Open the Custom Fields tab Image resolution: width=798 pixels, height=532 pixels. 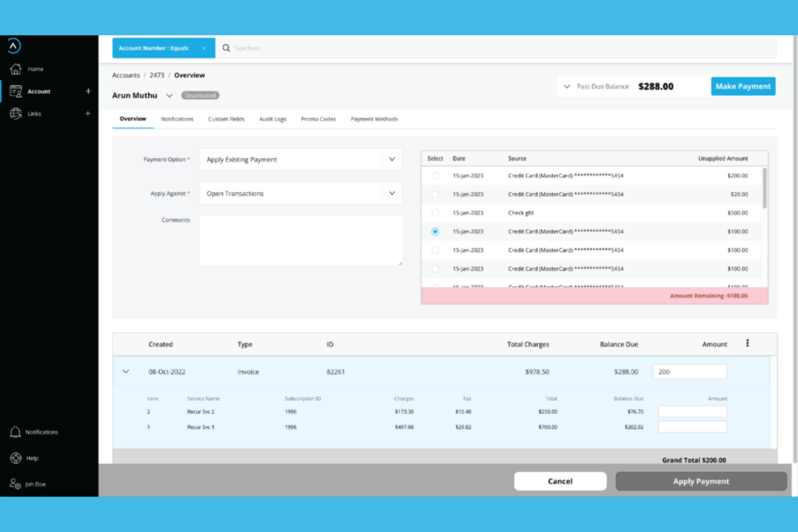click(226, 119)
